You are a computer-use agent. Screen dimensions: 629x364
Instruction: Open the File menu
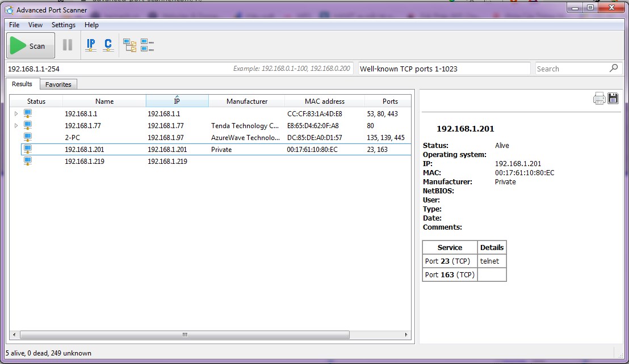pos(14,25)
